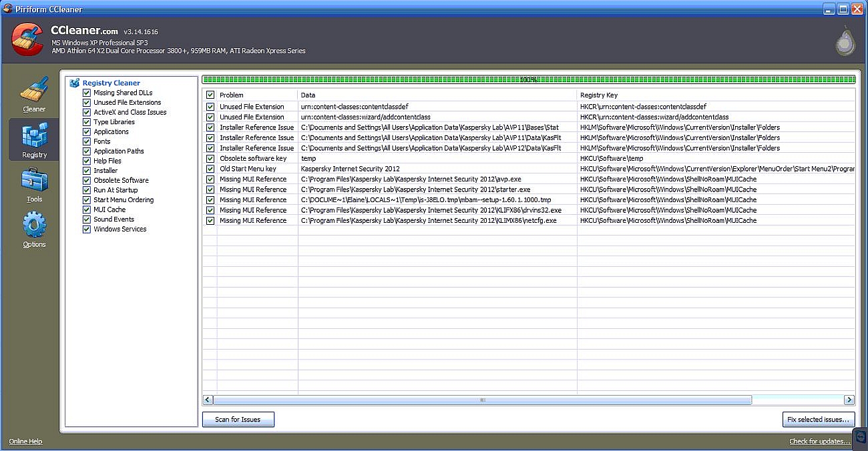
Task: Toggle Obsolete Software checkbox
Action: pyautogui.click(x=87, y=180)
